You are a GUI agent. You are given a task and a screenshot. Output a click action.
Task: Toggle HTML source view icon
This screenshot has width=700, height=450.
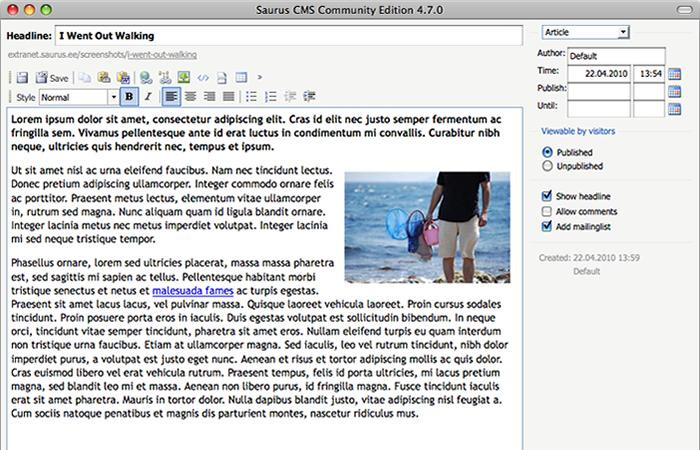203,78
